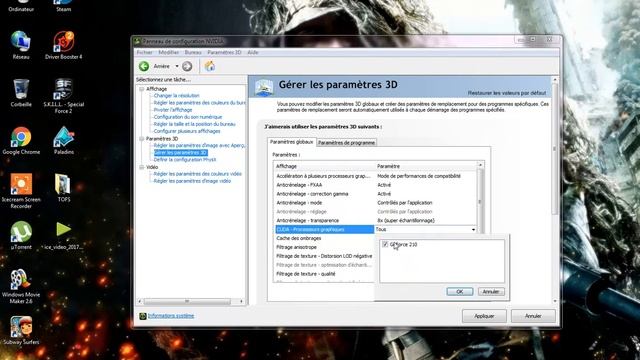This screenshot has width=640, height=360.
Task: Open the Back history dropdown arrow
Action: [x=177, y=66]
